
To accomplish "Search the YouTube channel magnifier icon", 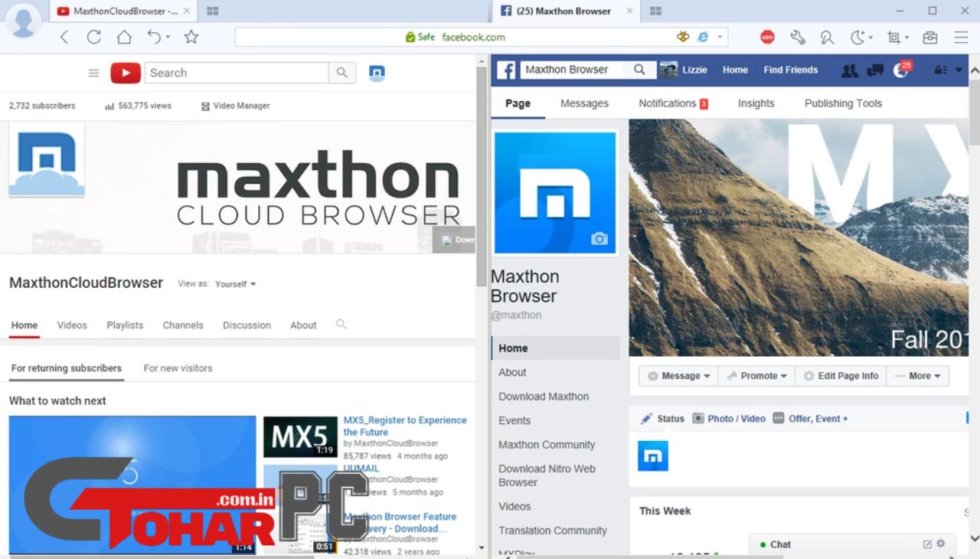I will [x=341, y=325].
